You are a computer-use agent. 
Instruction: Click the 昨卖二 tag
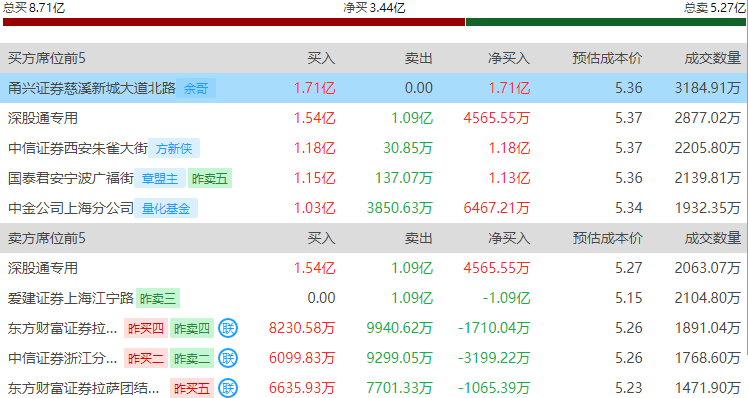tap(192, 358)
